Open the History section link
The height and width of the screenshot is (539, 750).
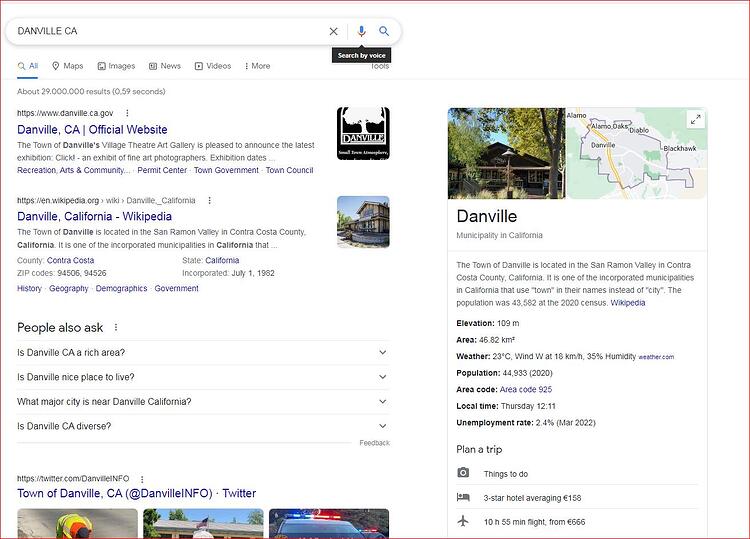(29, 288)
